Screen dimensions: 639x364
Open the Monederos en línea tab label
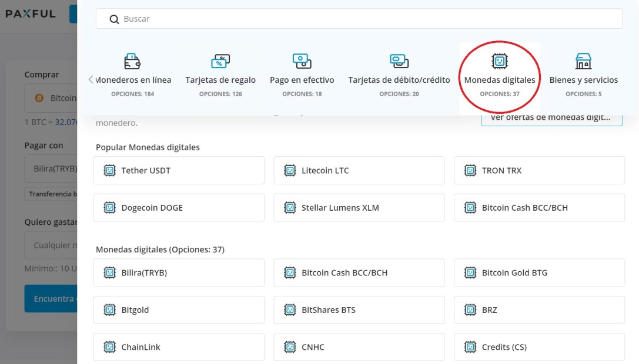pyautogui.click(x=133, y=80)
